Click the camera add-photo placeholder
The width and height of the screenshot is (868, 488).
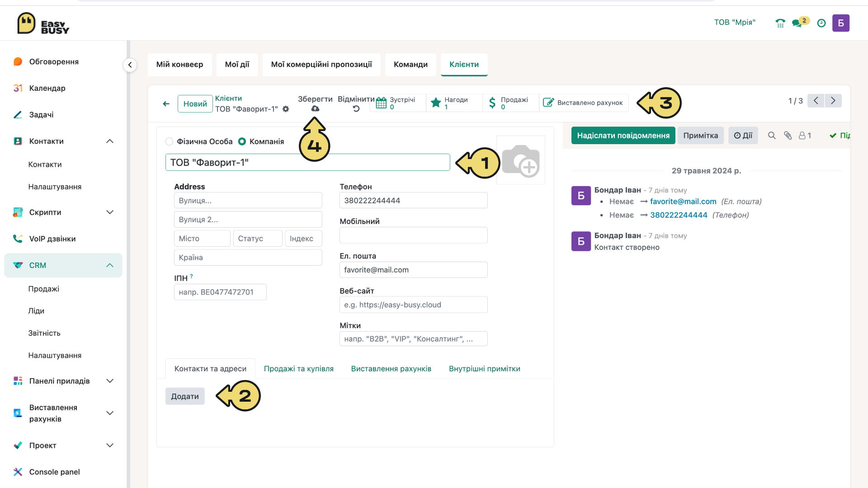[521, 160]
